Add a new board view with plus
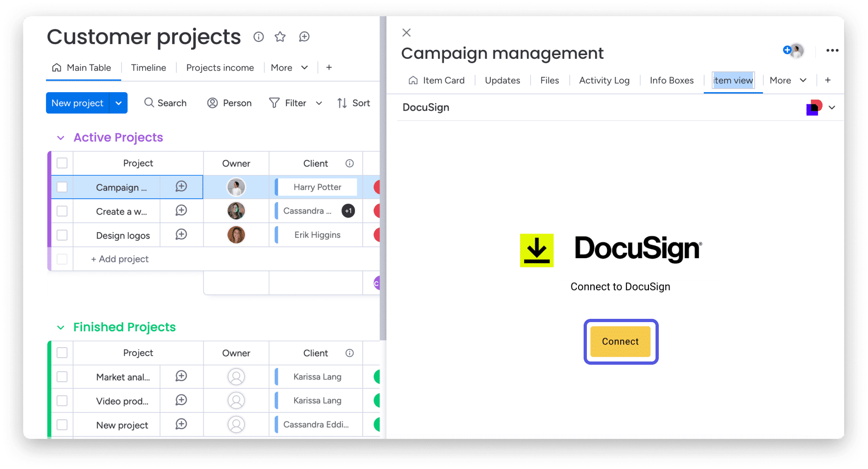The width and height of the screenshot is (868, 469). point(329,68)
